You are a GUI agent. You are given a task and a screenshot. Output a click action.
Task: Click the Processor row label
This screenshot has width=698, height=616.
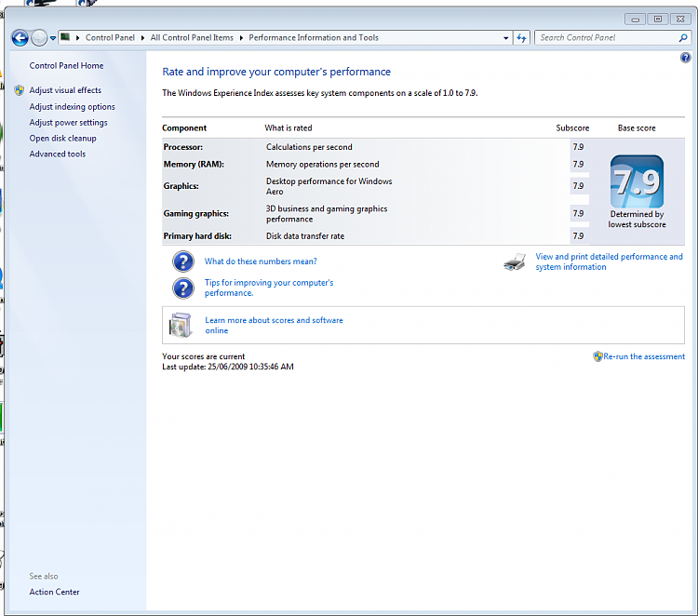183,147
